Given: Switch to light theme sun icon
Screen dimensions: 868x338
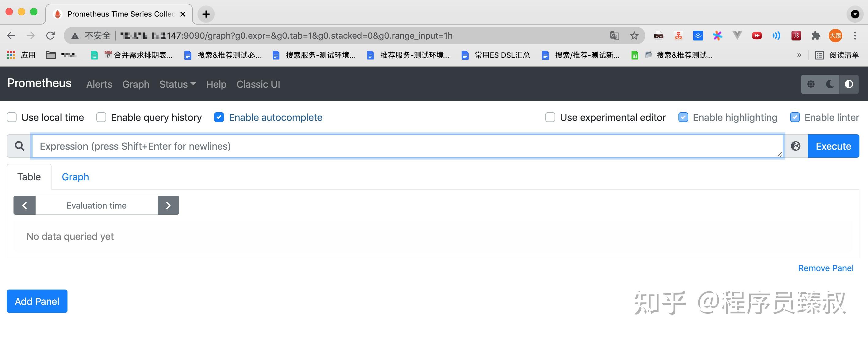Looking at the screenshot, I should coord(811,84).
